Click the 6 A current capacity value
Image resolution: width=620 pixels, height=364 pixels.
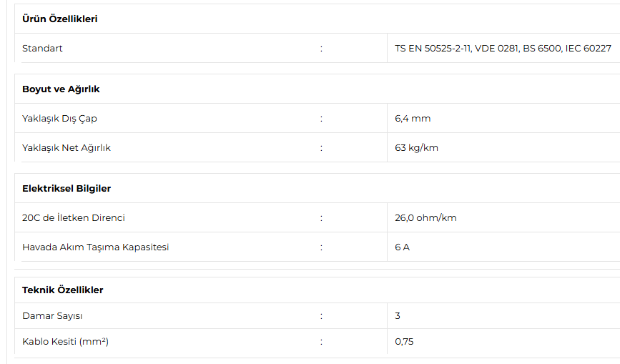pyautogui.click(x=402, y=247)
